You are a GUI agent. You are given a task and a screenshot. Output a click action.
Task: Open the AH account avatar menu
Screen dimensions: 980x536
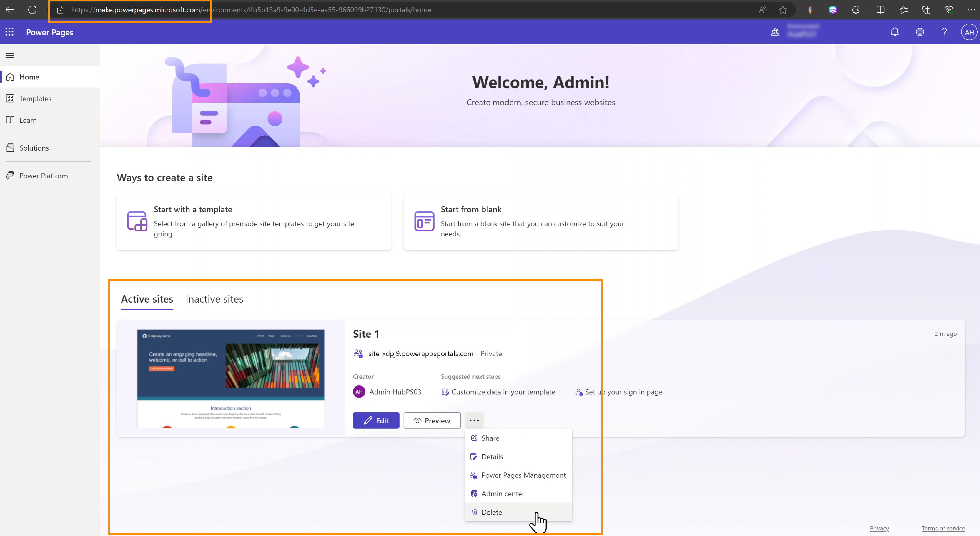click(969, 32)
